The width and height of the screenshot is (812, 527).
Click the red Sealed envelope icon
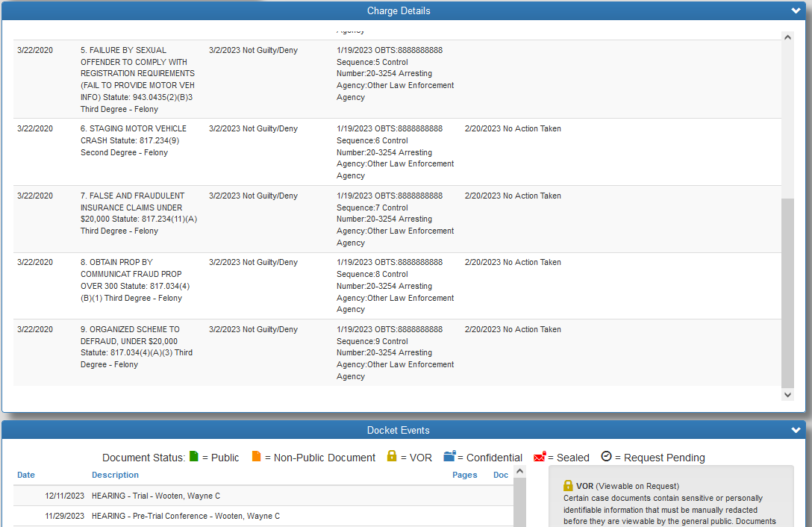click(540, 457)
